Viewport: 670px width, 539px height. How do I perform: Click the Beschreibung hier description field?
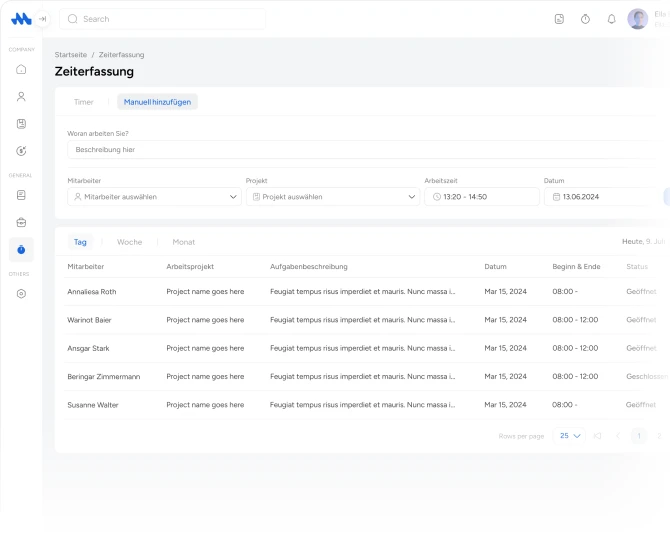360,150
